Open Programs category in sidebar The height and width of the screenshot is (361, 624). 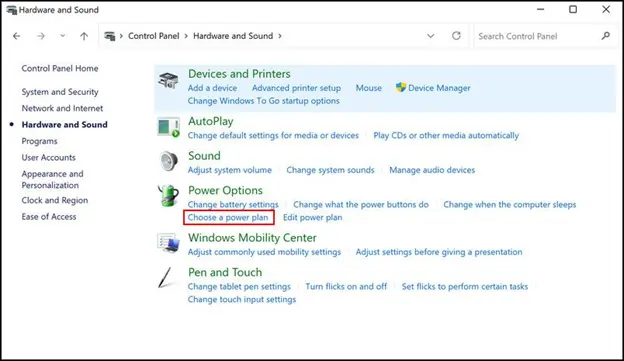[39, 141]
